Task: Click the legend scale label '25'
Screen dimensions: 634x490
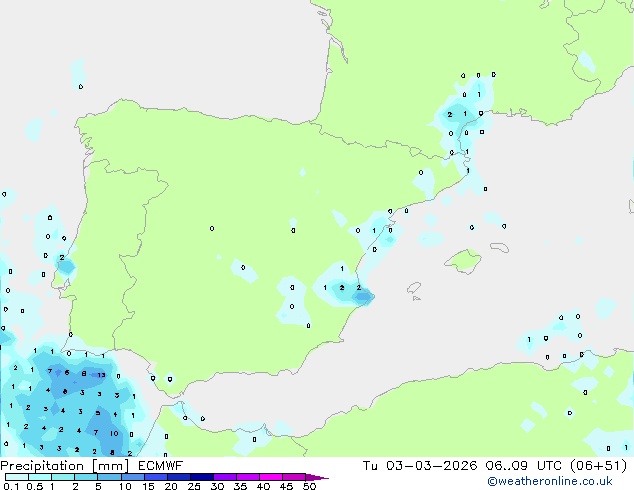Action: pyautogui.click(x=194, y=486)
